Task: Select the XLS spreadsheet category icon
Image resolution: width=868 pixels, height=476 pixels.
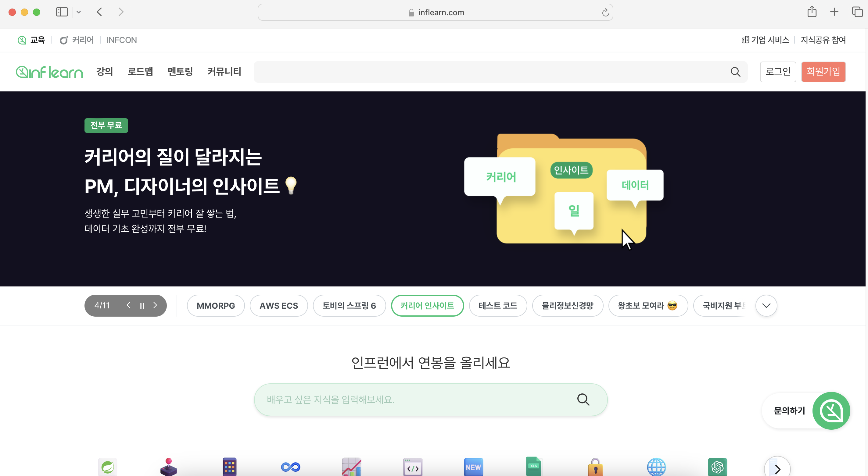Action: [x=534, y=467]
